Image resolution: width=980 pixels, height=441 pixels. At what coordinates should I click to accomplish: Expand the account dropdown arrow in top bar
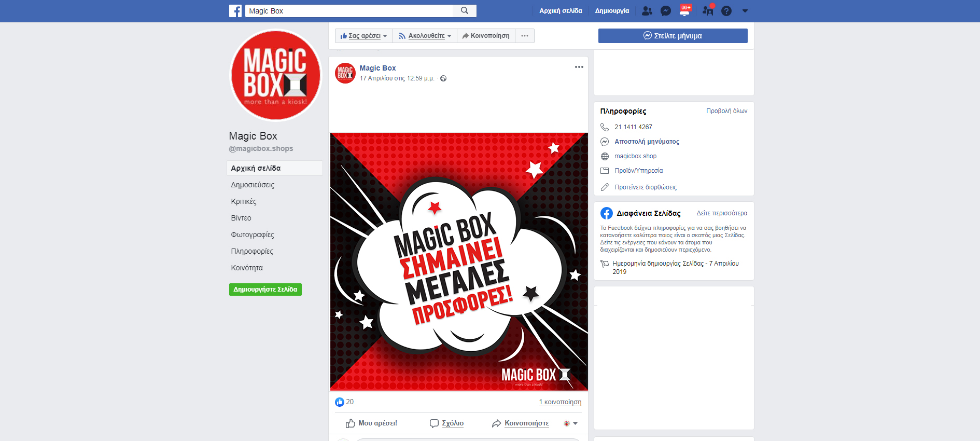pos(745,11)
